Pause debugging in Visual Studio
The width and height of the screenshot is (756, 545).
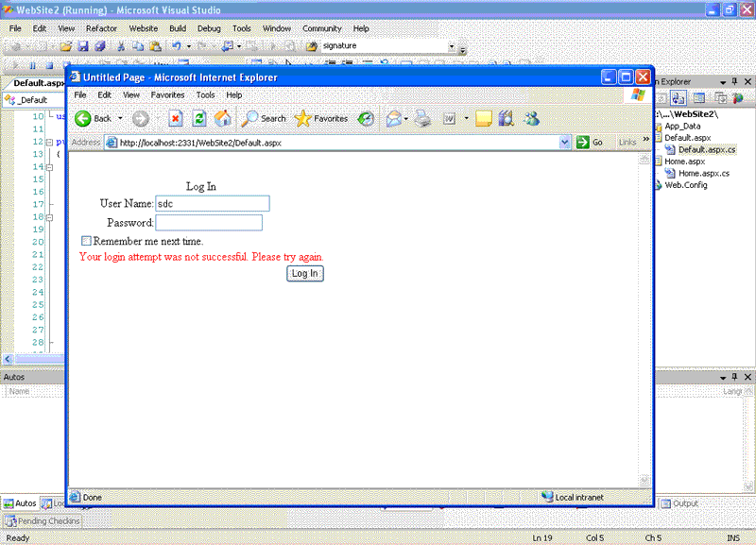coord(33,65)
